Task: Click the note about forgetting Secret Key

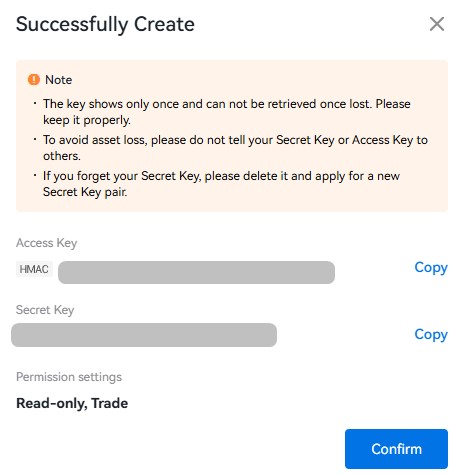Action: [221, 184]
